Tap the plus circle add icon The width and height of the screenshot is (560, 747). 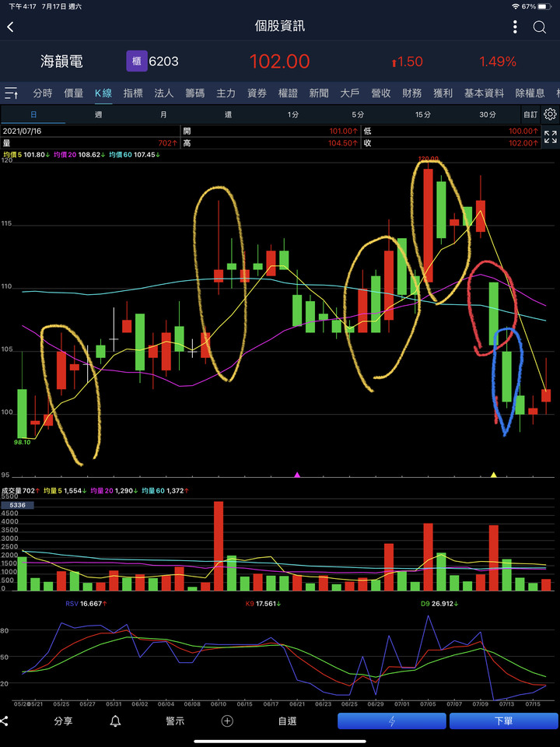[x=227, y=721]
